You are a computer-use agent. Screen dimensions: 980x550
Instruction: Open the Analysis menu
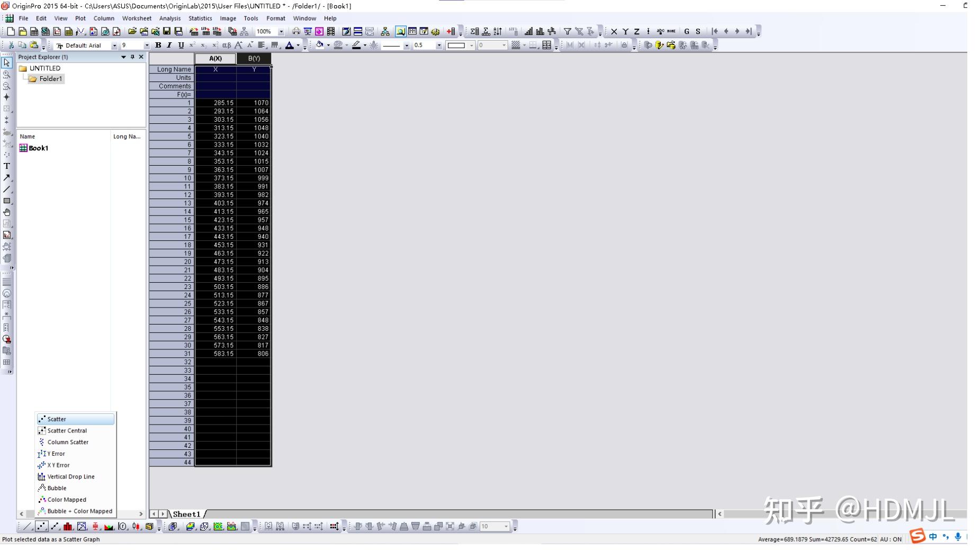point(170,19)
